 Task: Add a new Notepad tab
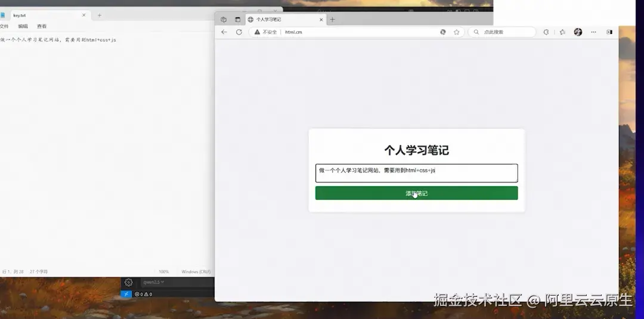click(99, 15)
